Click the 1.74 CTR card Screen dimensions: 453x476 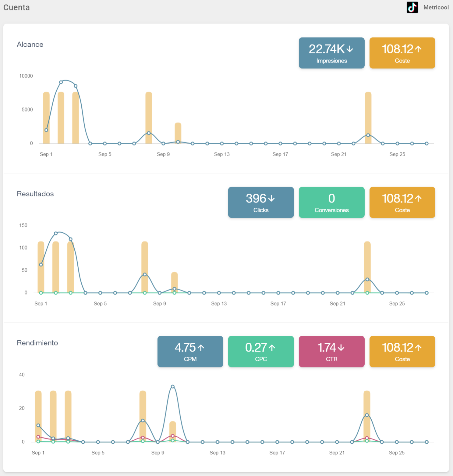tap(331, 351)
